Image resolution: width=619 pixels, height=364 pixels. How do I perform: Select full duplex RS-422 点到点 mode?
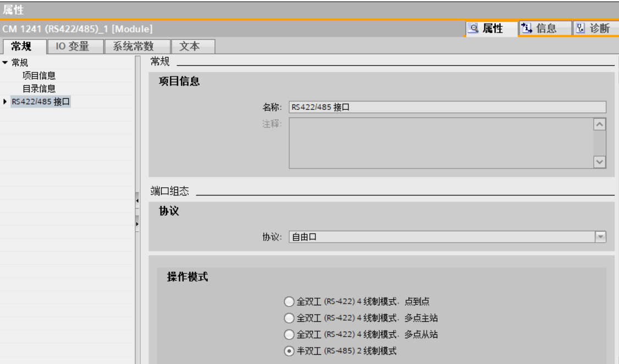(289, 301)
